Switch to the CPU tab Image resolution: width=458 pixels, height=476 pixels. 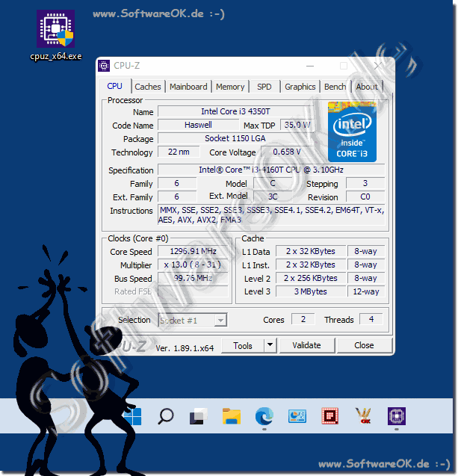coord(115,86)
